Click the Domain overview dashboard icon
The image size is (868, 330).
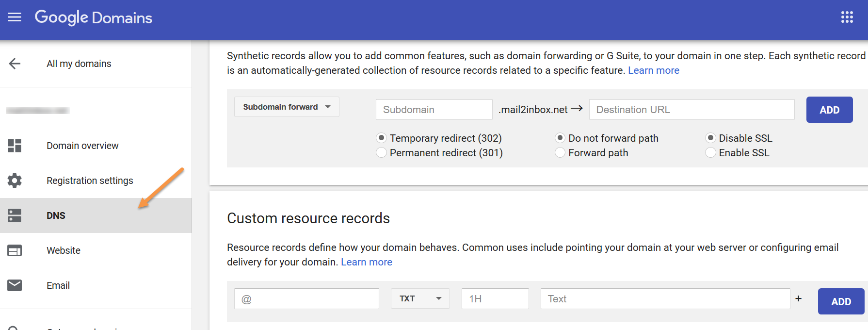click(15, 146)
